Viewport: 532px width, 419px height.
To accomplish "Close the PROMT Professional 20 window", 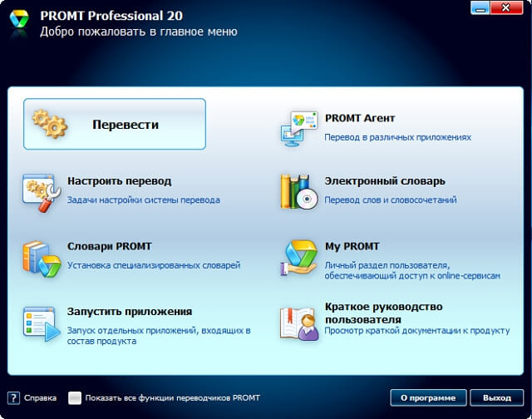I will pyautogui.click(x=506, y=8).
